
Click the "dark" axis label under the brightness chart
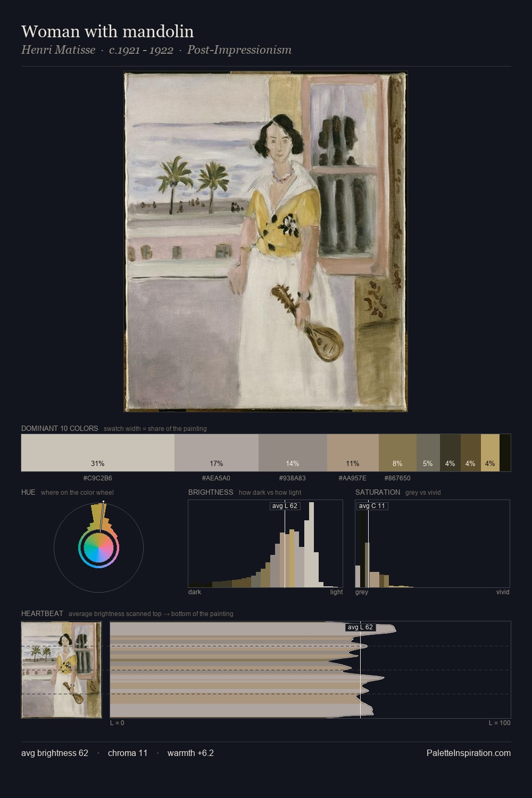point(195,592)
